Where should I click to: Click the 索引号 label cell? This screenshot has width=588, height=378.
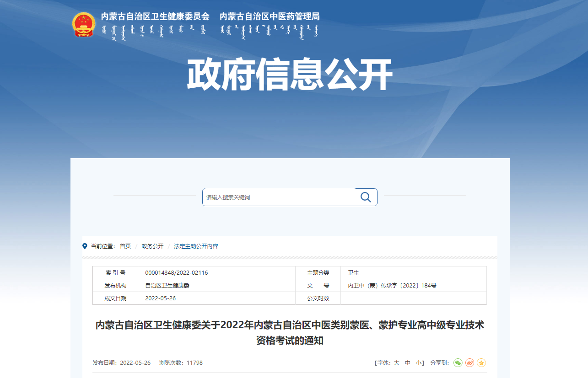tap(115, 272)
